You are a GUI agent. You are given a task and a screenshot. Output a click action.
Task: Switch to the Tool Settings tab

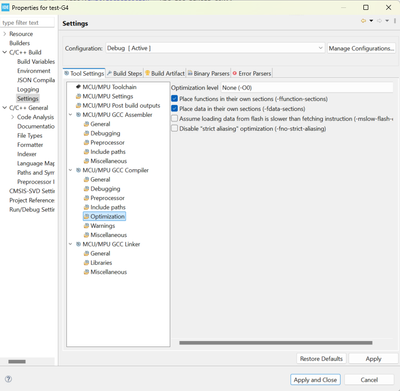[x=84, y=73]
